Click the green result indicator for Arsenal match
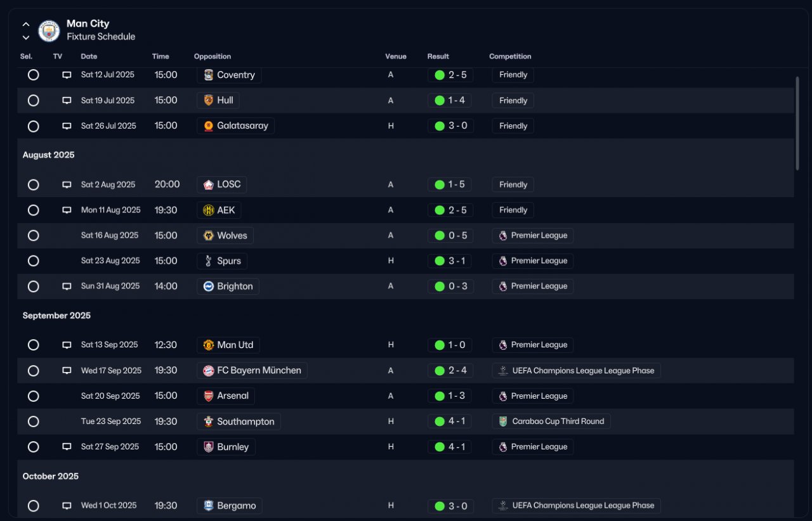Image resolution: width=812 pixels, height=521 pixels. point(439,396)
